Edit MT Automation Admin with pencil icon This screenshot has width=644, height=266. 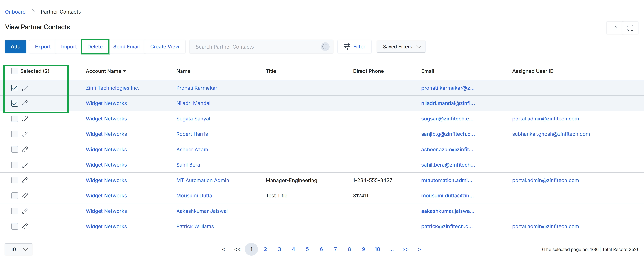pyautogui.click(x=25, y=180)
